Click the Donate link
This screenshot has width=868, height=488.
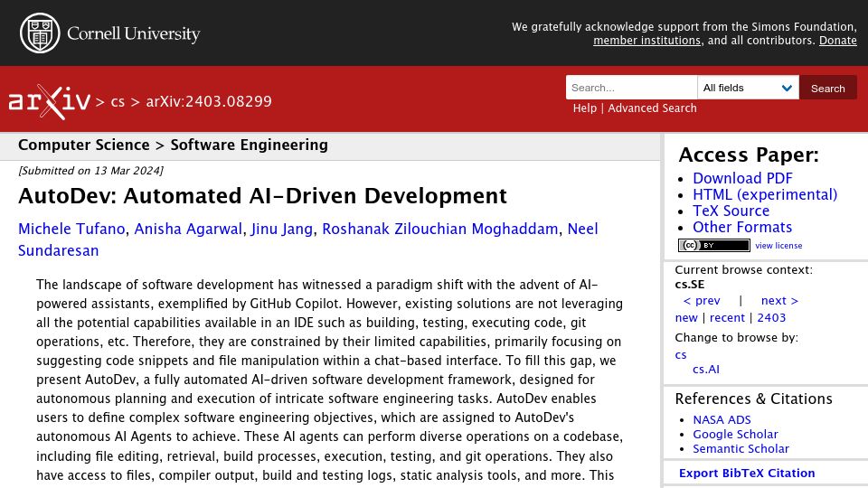point(837,41)
